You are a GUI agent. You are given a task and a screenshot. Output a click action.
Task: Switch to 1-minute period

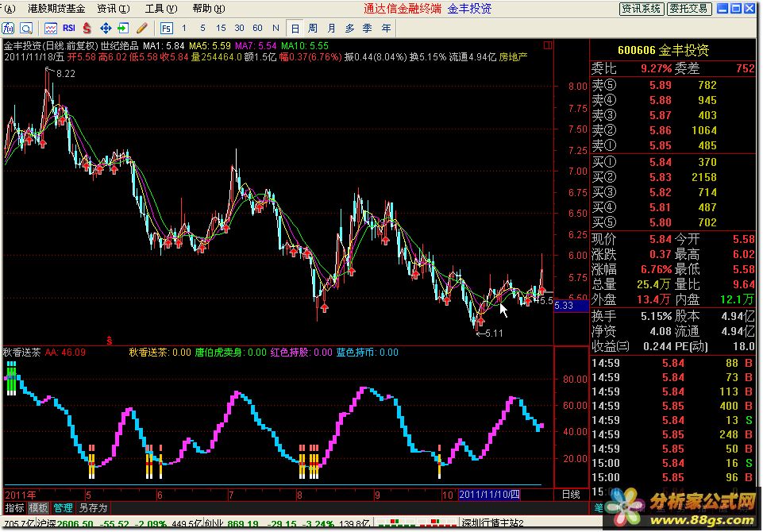[x=184, y=29]
